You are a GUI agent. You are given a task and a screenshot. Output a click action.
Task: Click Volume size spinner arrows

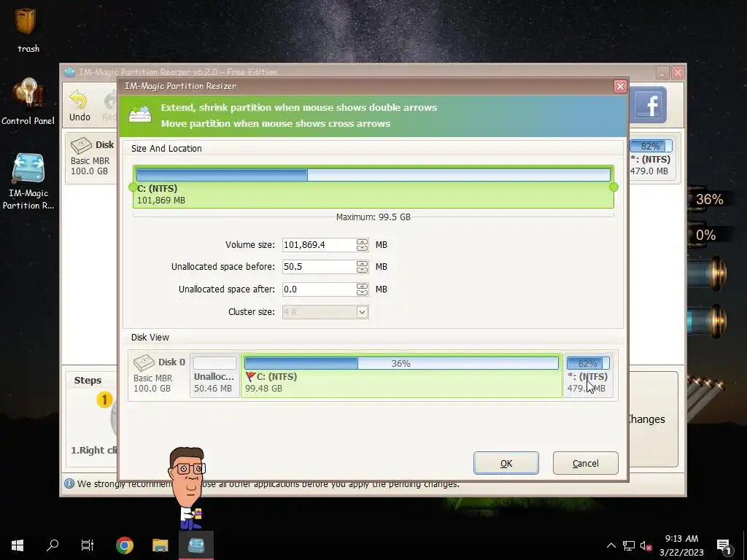click(362, 245)
